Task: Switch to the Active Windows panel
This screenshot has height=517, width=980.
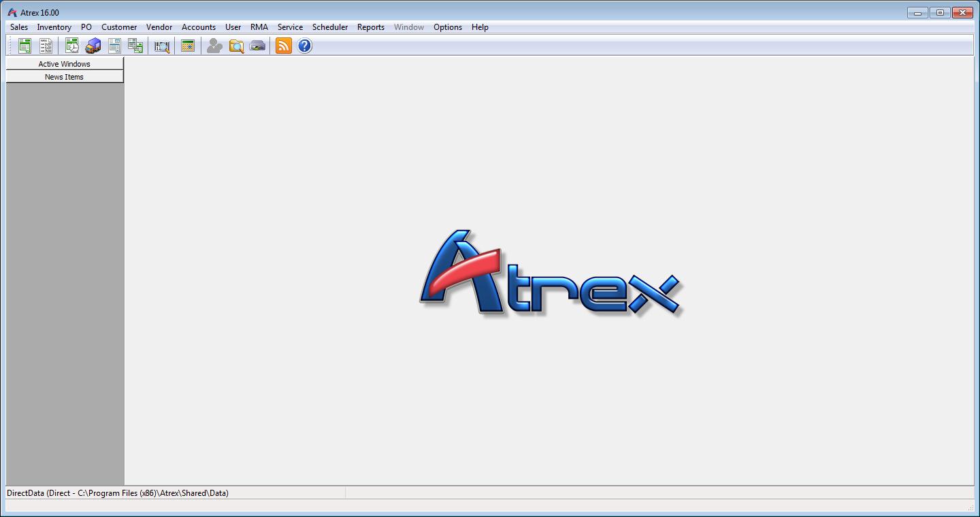Action: pyautogui.click(x=64, y=63)
